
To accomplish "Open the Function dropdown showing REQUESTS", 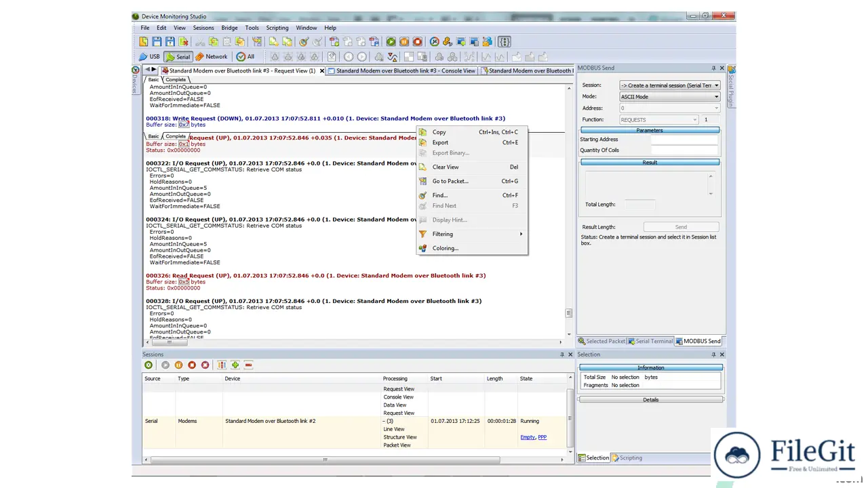I will click(694, 120).
